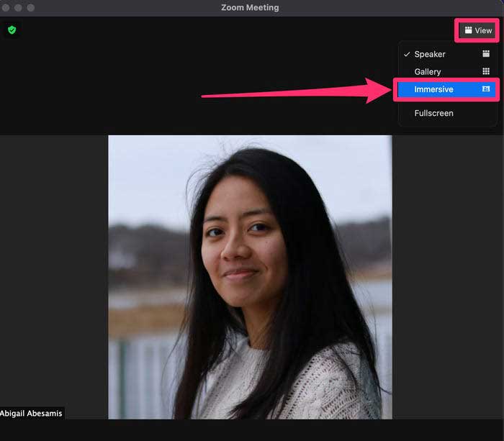Click the Abigail Abesamis name label
The height and width of the screenshot is (441, 504).
point(32,413)
